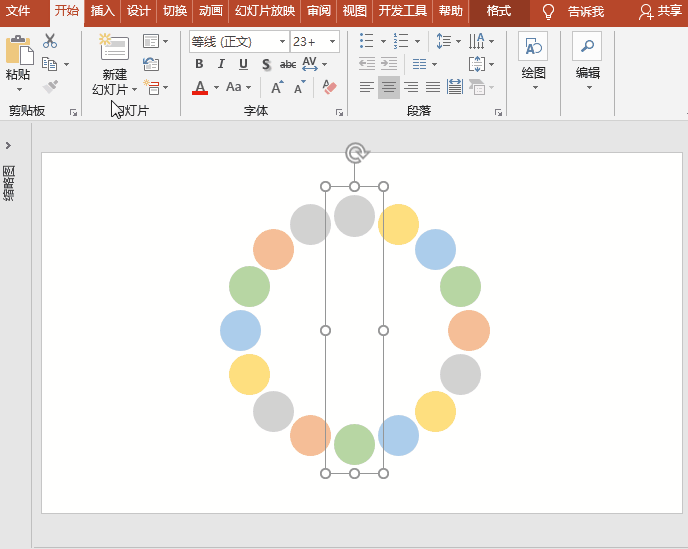Open the font size dropdown arrow
This screenshot has width=688, height=549.
pyautogui.click(x=333, y=42)
